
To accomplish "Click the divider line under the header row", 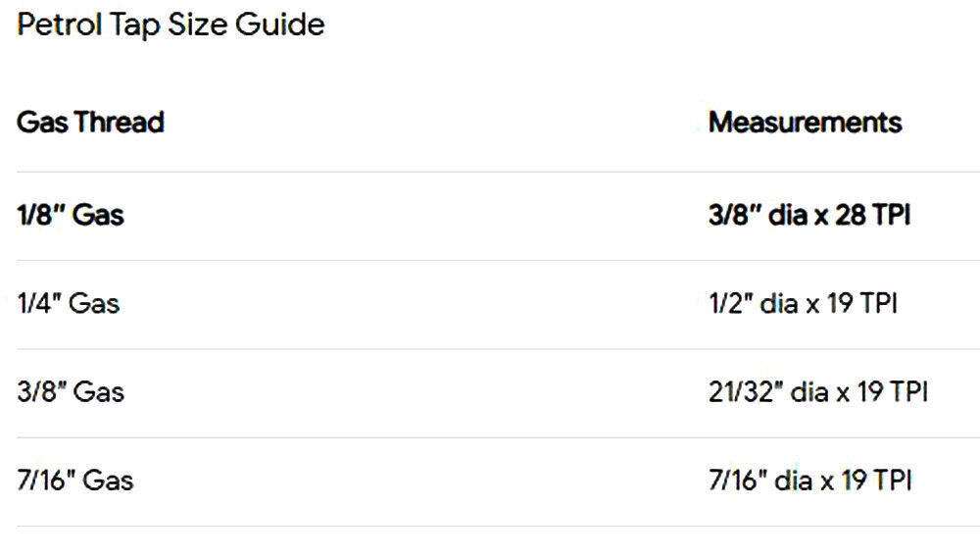I will (490, 172).
